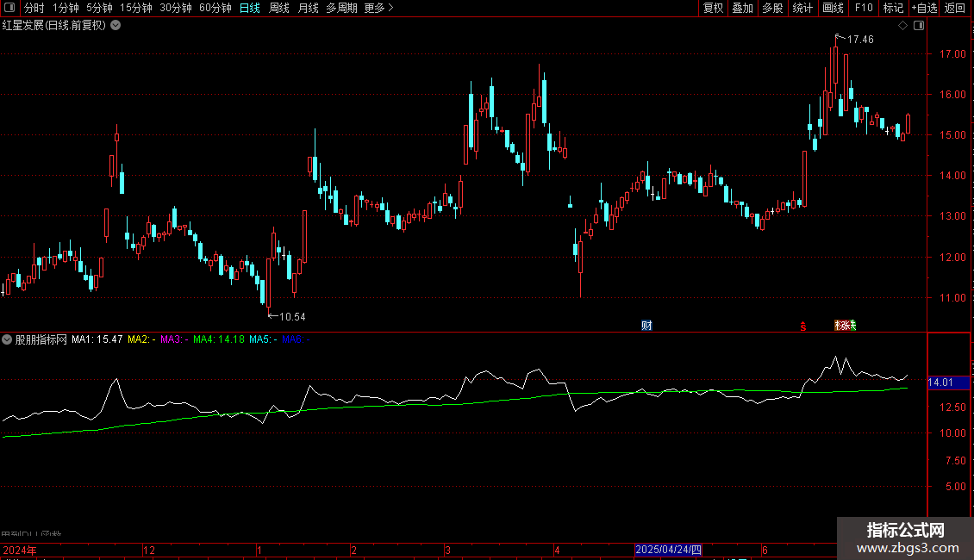The height and width of the screenshot is (560, 974).
Task: Open the 多股 multi-stock view
Action: click(x=772, y=8)
